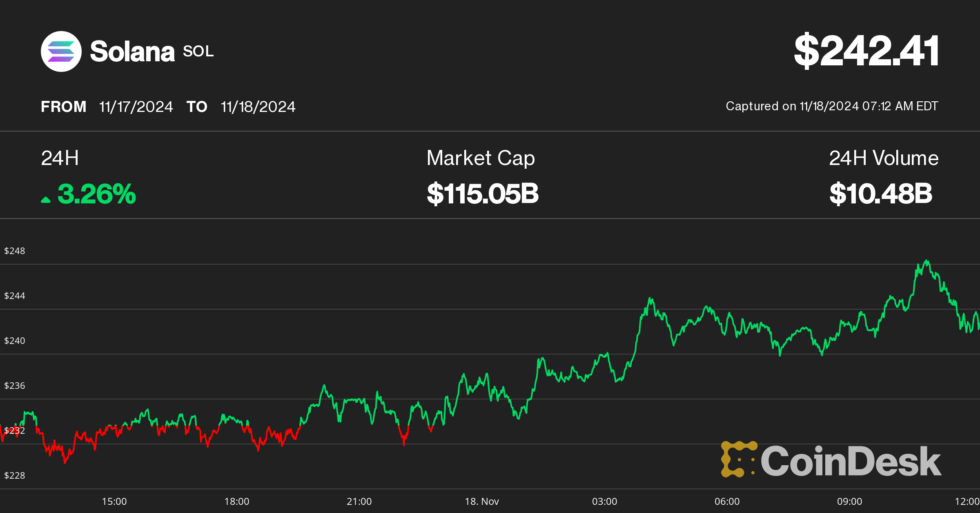The width and height of the screenshot is (980, 513).
Task: Click the green up-arrow change indicator
Action: click(46, 199)
